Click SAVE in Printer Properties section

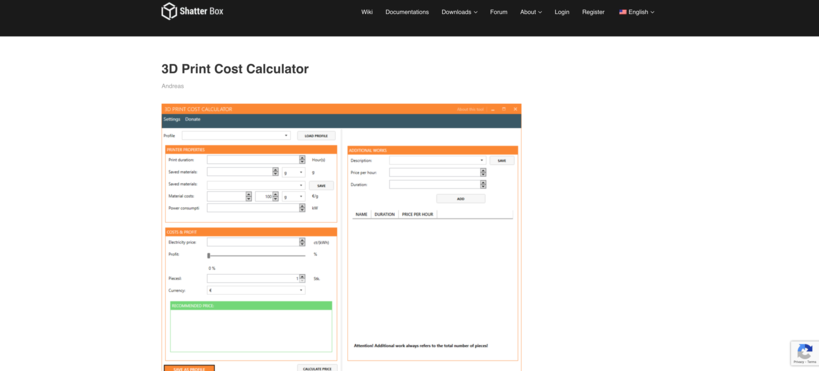[x=321, y=185]
